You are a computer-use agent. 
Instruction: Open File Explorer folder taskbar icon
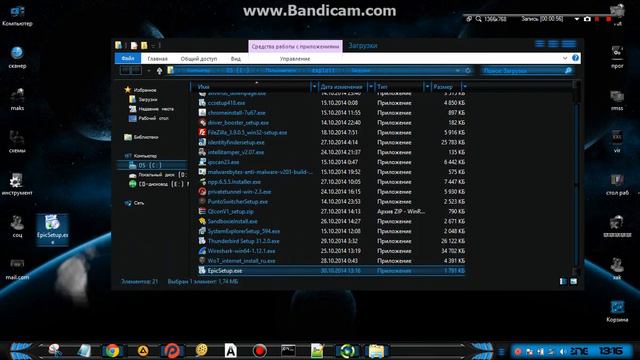coord(376,350)
